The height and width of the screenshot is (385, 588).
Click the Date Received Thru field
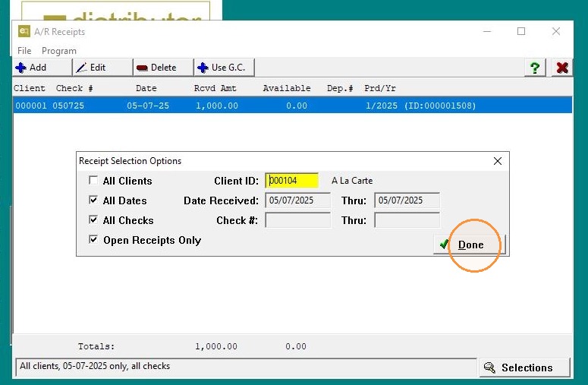click(x=407, y=200)
